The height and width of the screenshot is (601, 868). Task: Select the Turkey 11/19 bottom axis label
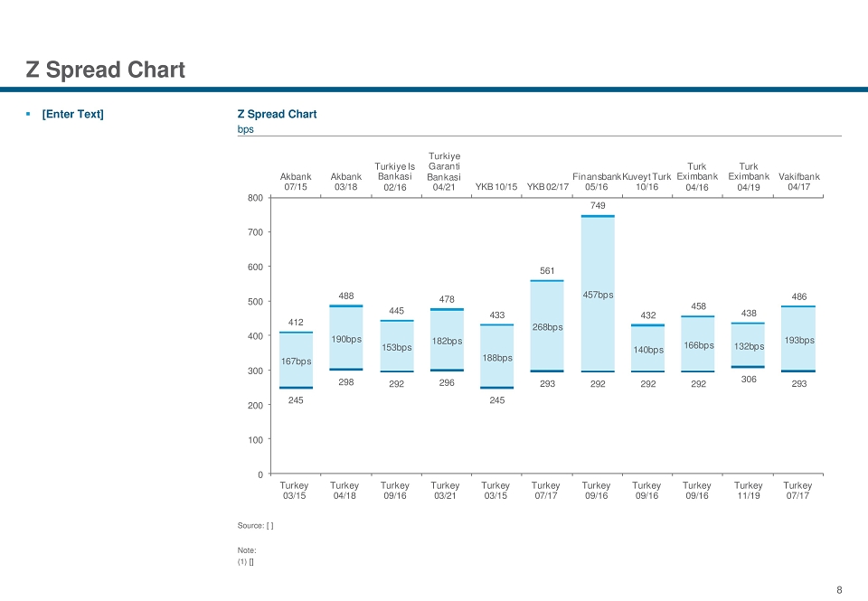click(748, 491)
